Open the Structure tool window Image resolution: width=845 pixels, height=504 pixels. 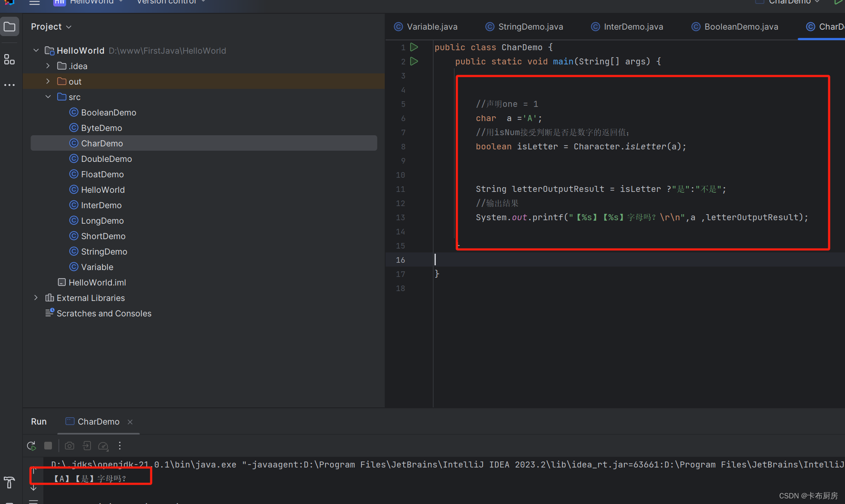[9, 59]
